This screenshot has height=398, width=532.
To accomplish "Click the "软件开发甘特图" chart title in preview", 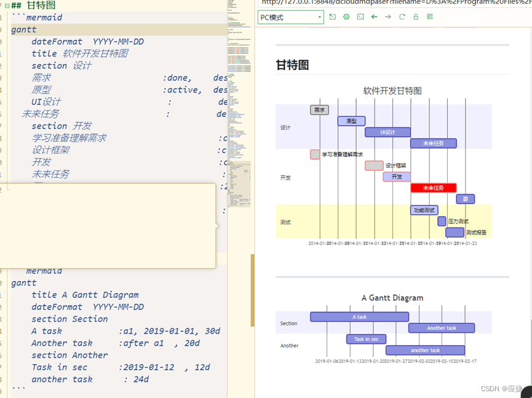I will 392,91.
